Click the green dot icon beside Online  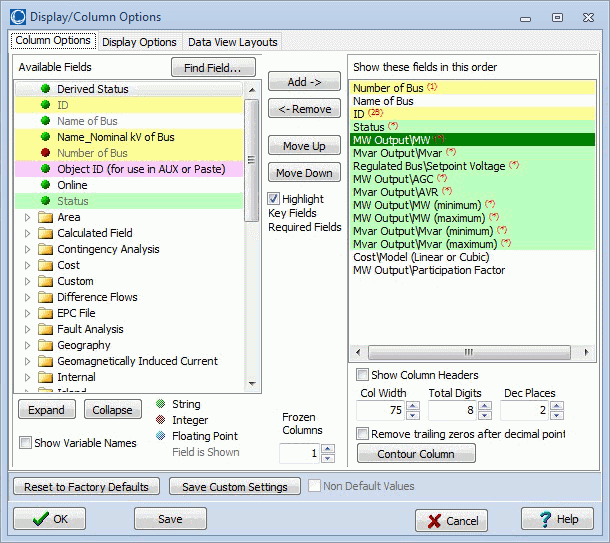(45, 185)
